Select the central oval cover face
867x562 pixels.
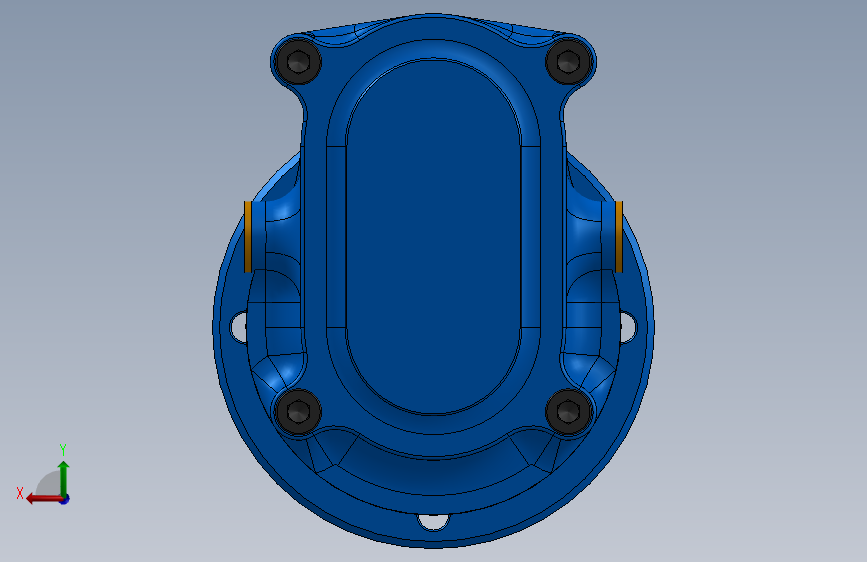(434, 236)
